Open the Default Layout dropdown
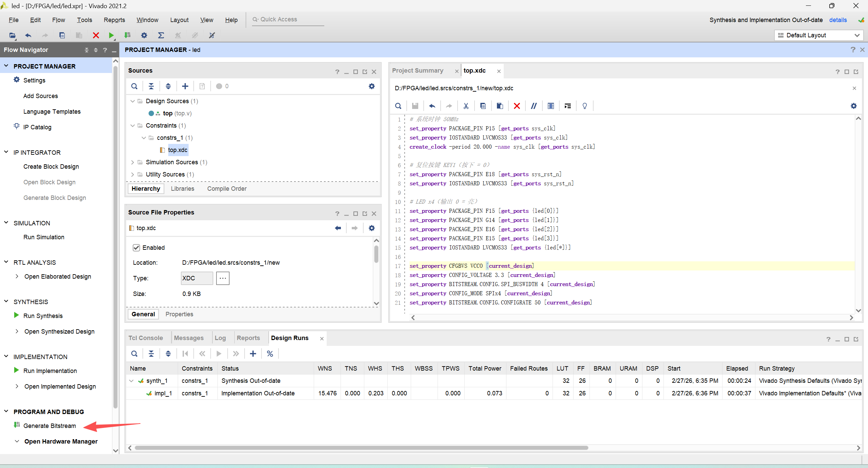 [x=819, y=35]
